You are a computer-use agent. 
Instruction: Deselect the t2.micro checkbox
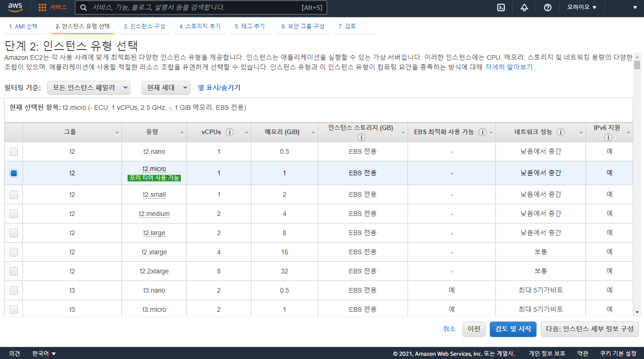14,173
